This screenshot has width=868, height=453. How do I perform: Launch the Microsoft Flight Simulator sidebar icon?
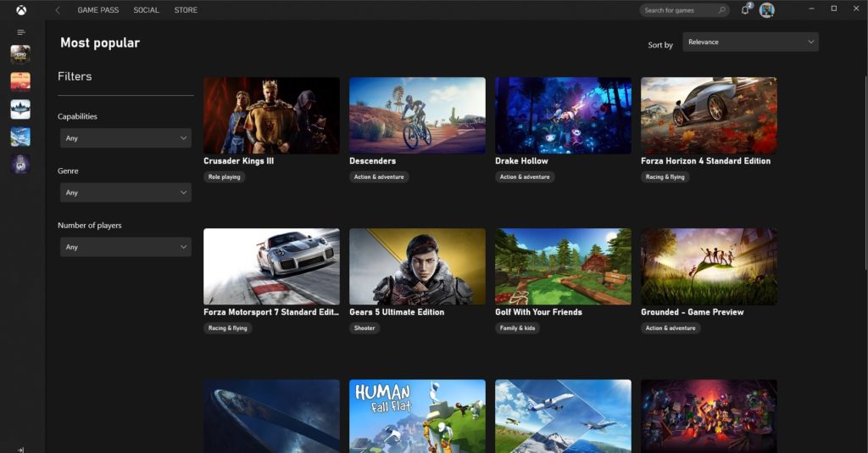pyautogui.click(x=20, y=137)
